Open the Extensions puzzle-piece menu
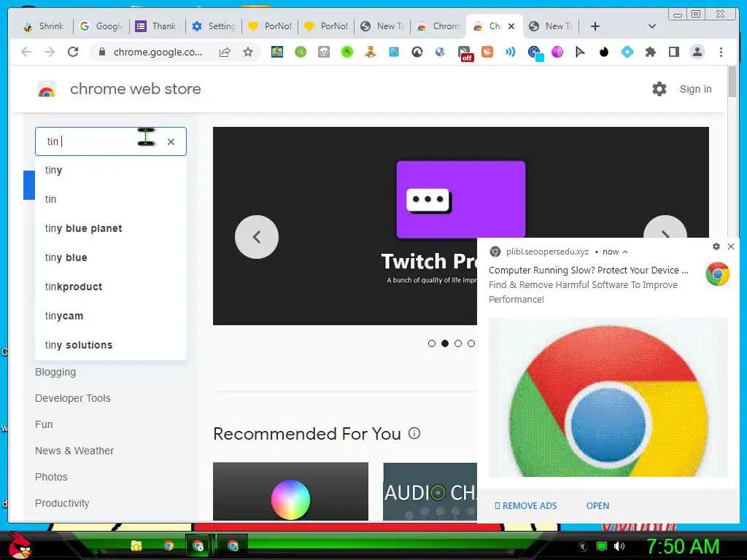The image size is (747, 560). pyautogui.click(x=650, y=52)
